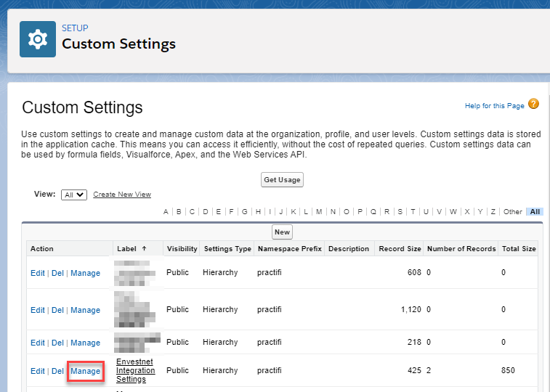The width and height of the screenshot is (550, 392).
Task: Filter list by letter A
Action: tap(166, 211)
